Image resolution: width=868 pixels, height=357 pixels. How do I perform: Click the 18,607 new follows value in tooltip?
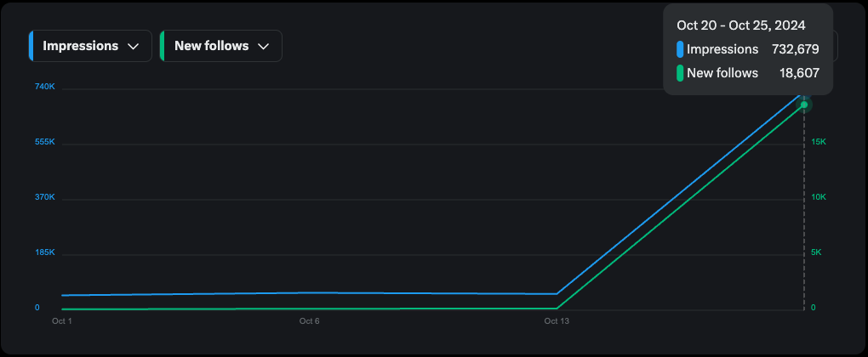tap(799, 73)
